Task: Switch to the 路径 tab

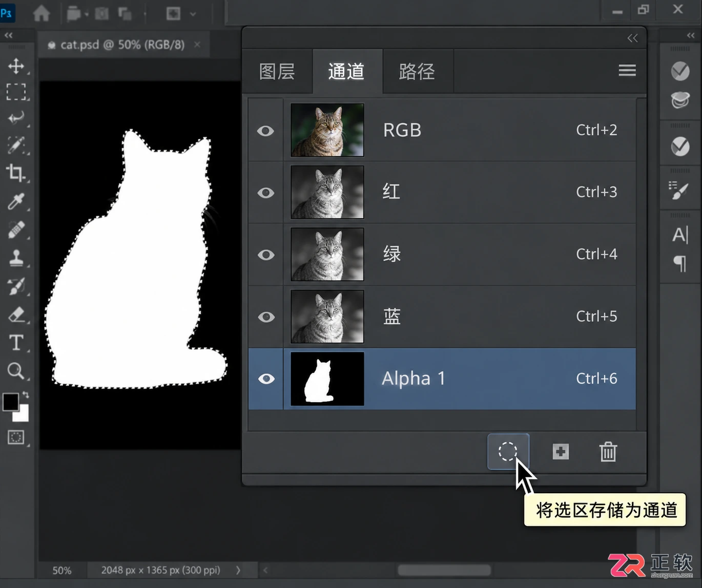Action: pyautogui.click(x=417, y=71)
